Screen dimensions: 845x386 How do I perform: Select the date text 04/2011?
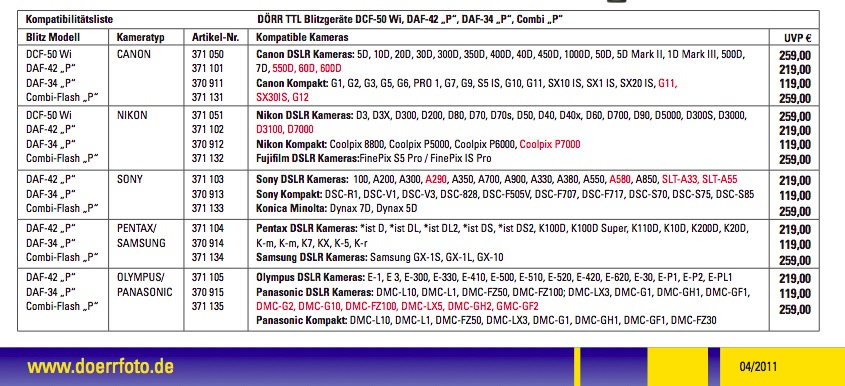click(x=758, y=367)
